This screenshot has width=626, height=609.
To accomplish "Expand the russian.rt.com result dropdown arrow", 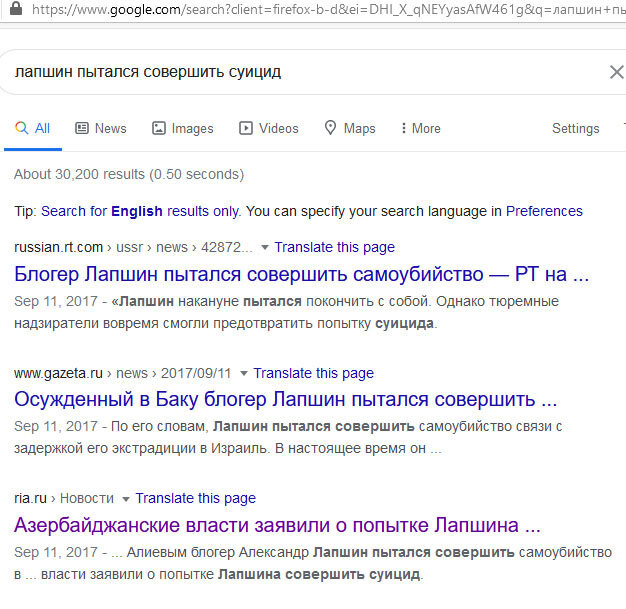I will tap(264, 248).
